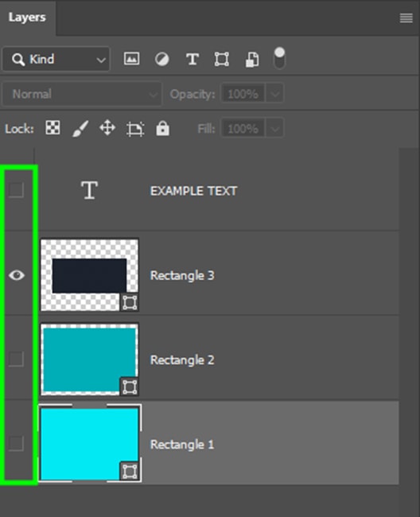The width and height of the screenshot is (420, 517).
Task: Open the Kind filter dropdown
Action: [x=56, y=60]
